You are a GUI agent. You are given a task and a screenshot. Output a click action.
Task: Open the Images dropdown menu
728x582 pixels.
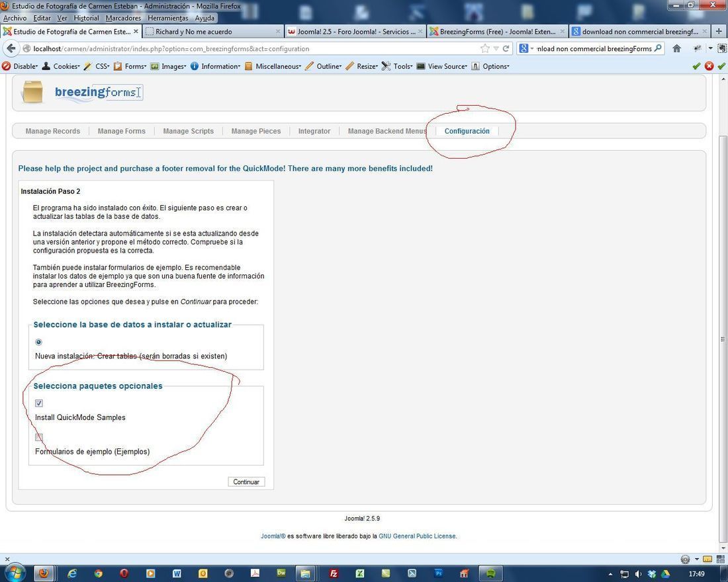[x=169, y=66]
